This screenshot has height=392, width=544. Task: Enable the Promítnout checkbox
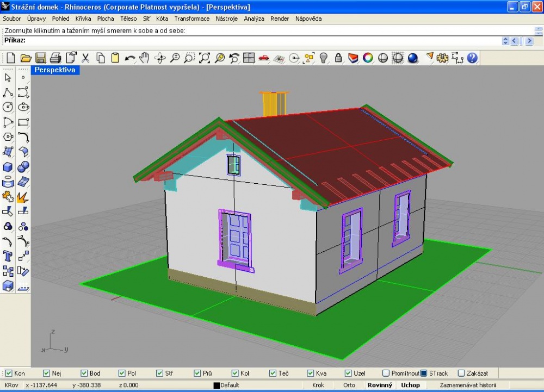[x=386, y=374]
